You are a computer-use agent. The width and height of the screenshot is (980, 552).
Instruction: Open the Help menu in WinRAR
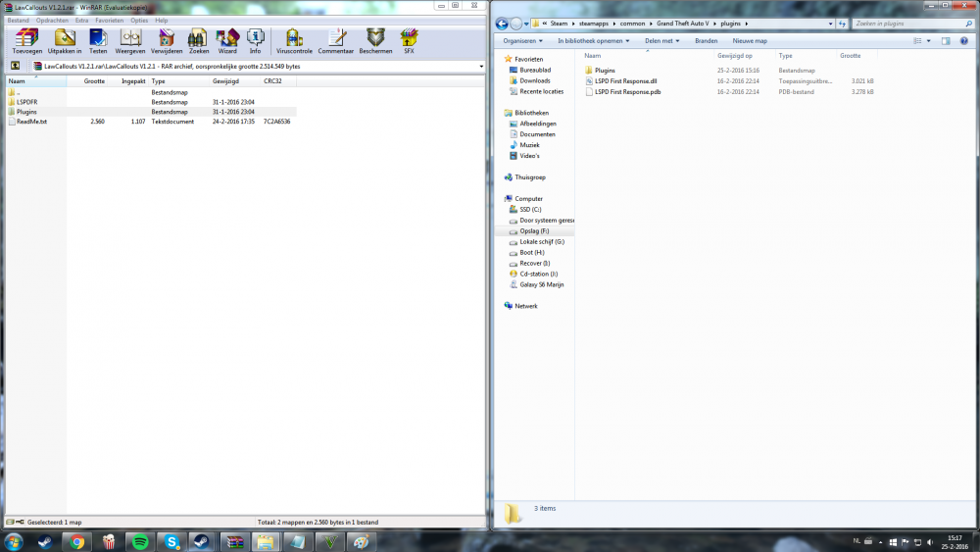162,20
